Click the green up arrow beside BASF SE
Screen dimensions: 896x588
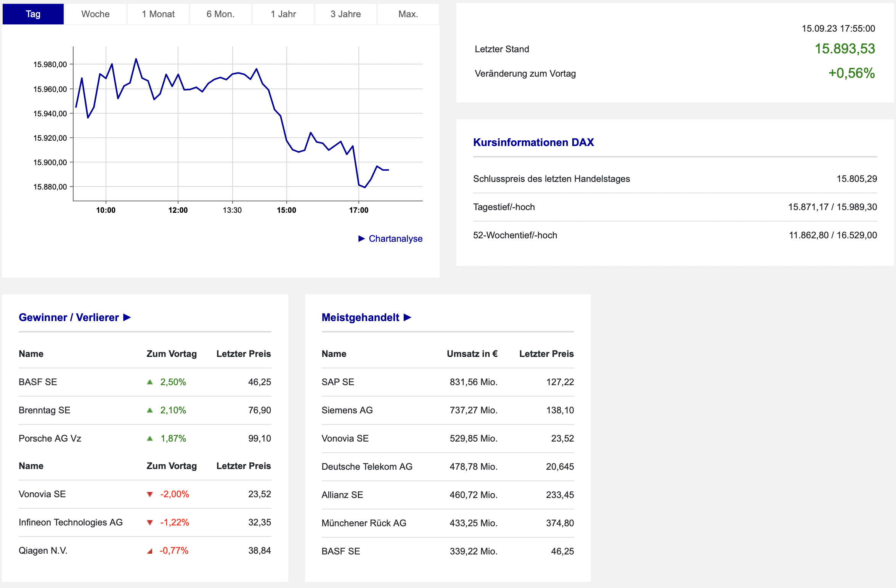(x=150, y=382)
